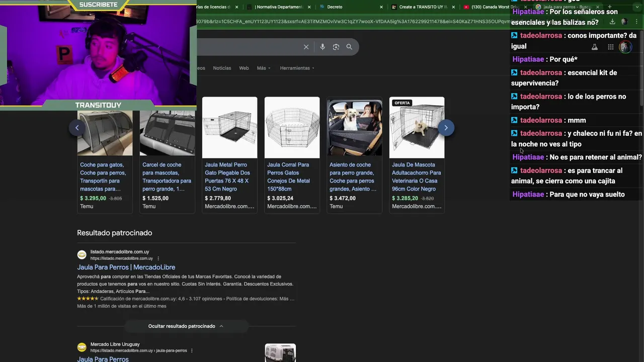644x362 pixels.
Task: Open Google apps grid
Action: [610, 47]
